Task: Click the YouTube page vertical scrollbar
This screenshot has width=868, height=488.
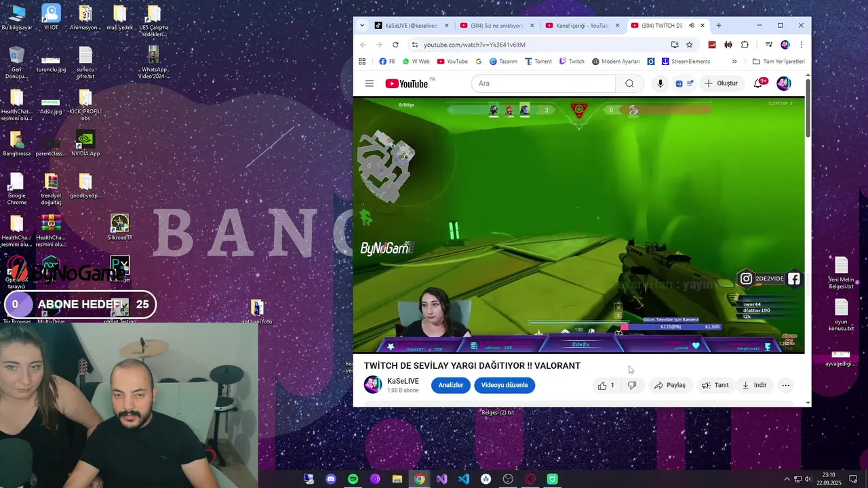Action: tap(808, 108)
